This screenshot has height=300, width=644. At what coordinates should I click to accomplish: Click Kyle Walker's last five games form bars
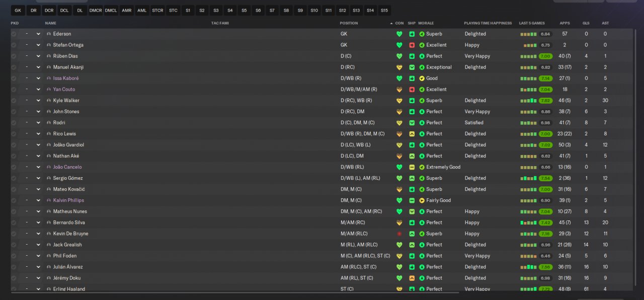pos(528,101)
